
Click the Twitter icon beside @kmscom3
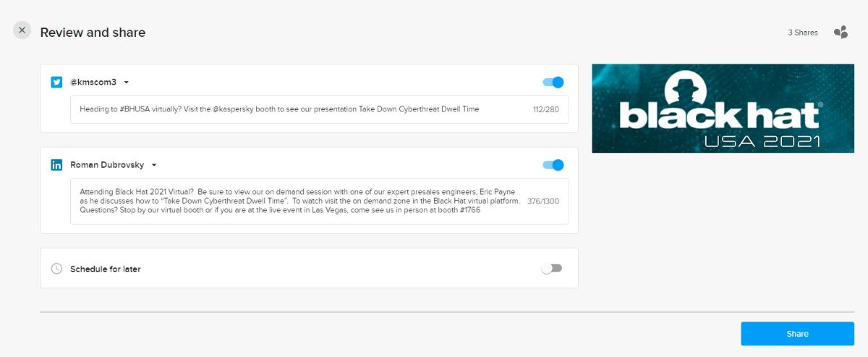(x=56, y=82)
